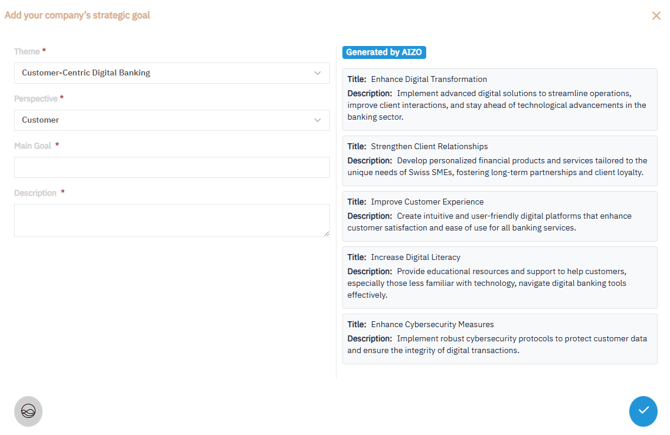Click the blue checkmark confirm button
This screenshot has height=435, width=670.
[643, 411]
